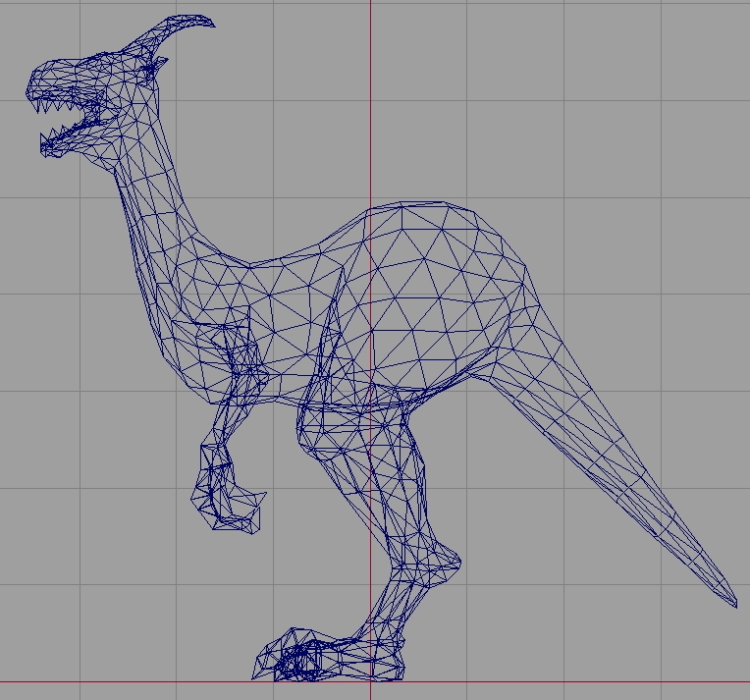Click the red vertical axis line above the dinosaur
750x700 pixels.
pyautogui.click(x=370, y=98)
